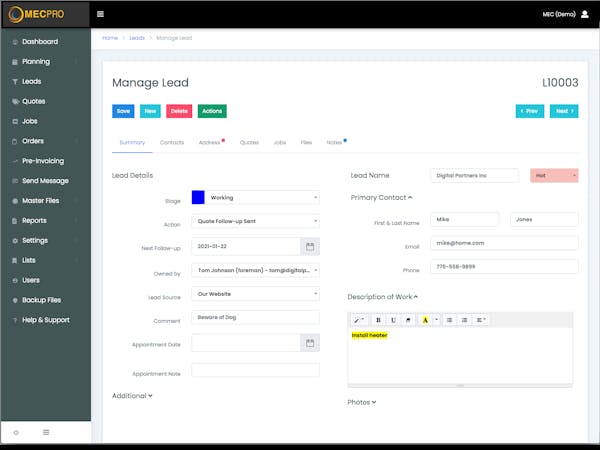Click the red Delete button
The height and width of the screenshot is (450, 600).
coord(179,111)
